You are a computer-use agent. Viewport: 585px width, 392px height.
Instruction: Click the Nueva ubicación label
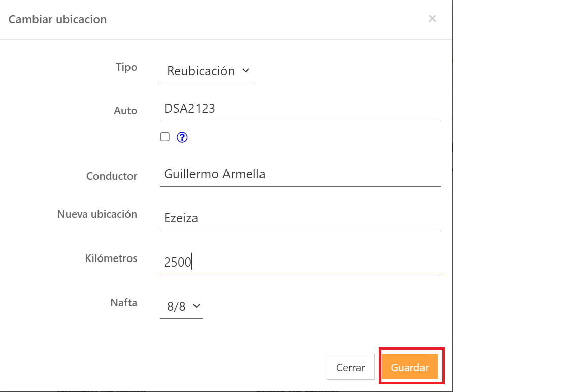[97, 214]
